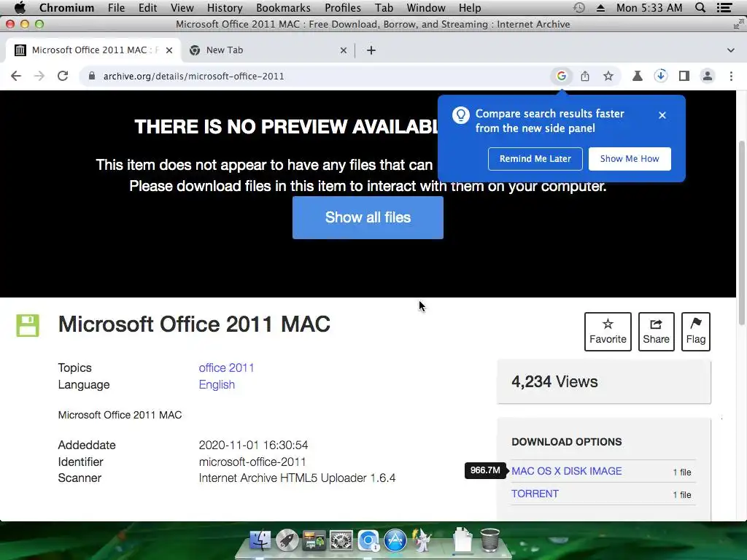Click the Remind Me Later button
This screenshot has height=560, width=747.
pos(535,158)
